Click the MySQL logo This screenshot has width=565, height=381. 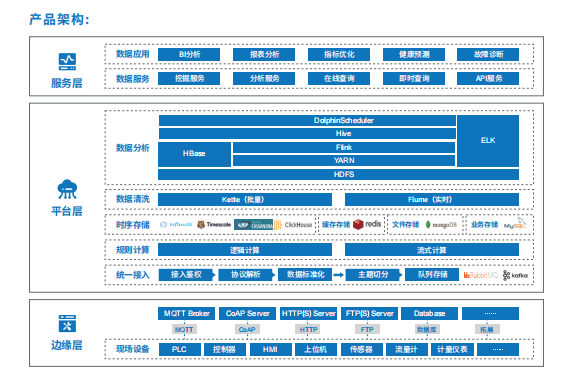(x=515, y=223)
